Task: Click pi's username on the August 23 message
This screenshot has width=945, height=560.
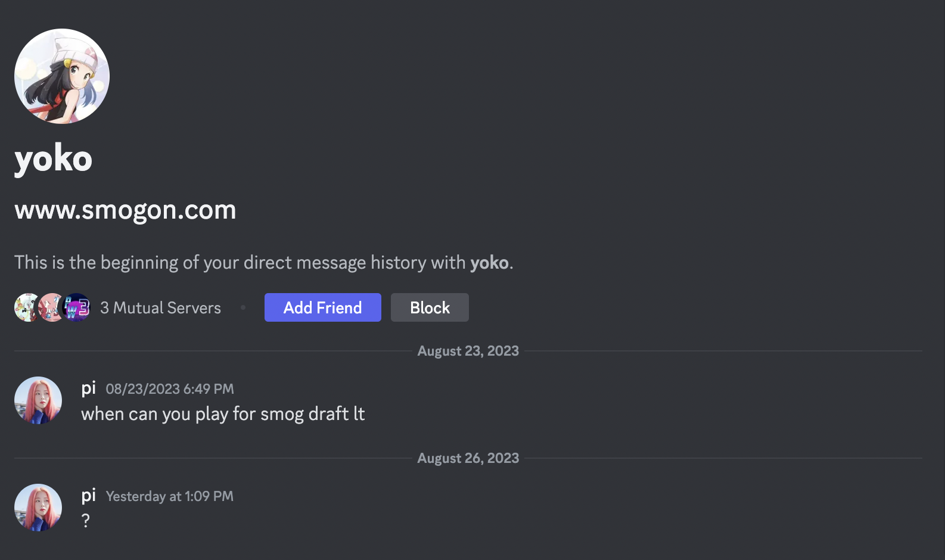Action: (89, 388)
